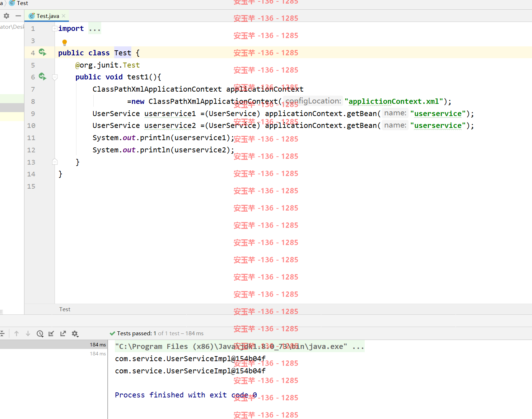Click the configLocation parameter hint
The width and height of the screenshot is (532, 419).
tap(313, 101)
